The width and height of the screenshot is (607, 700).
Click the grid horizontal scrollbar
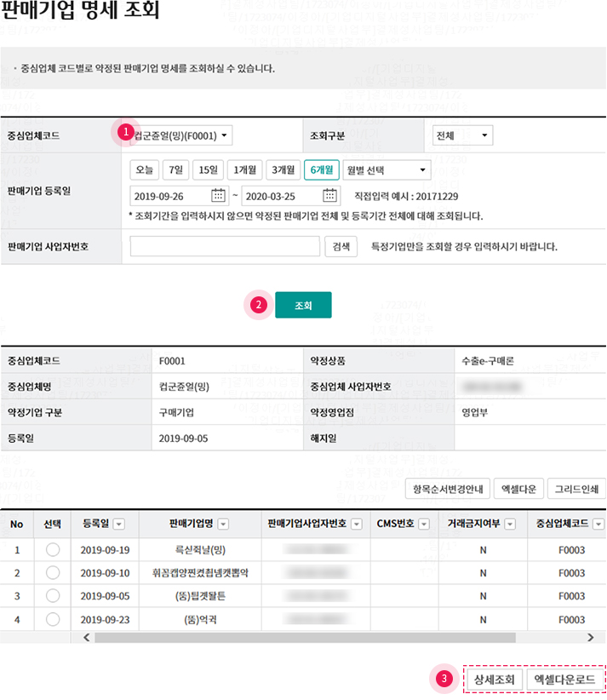click(x=305, y=637)
